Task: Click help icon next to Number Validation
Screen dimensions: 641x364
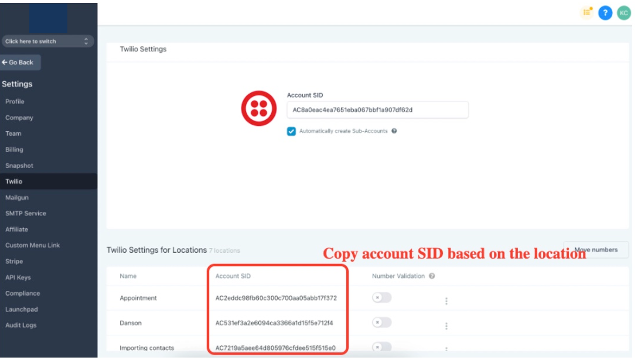Action: [432, 276]
